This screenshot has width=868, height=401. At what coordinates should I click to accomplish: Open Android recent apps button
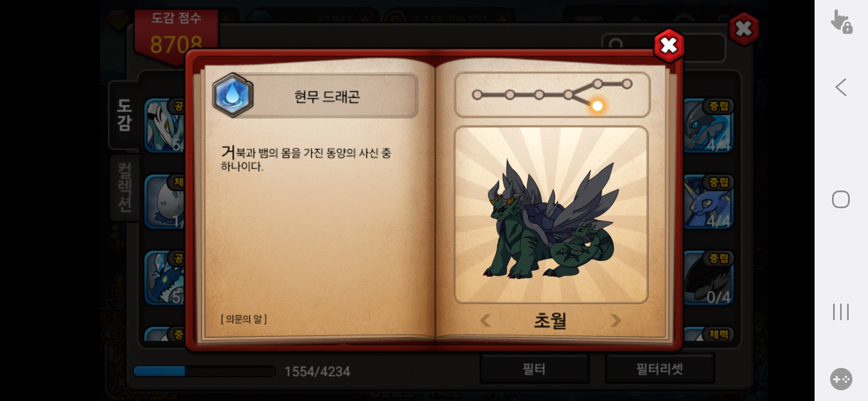click(x=841, y=312)
